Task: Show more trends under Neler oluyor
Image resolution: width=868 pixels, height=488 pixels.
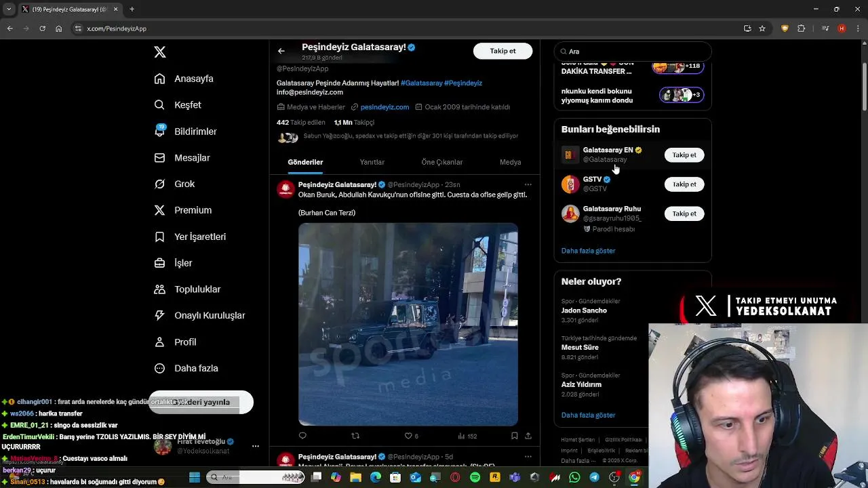Action: point(588,415)
